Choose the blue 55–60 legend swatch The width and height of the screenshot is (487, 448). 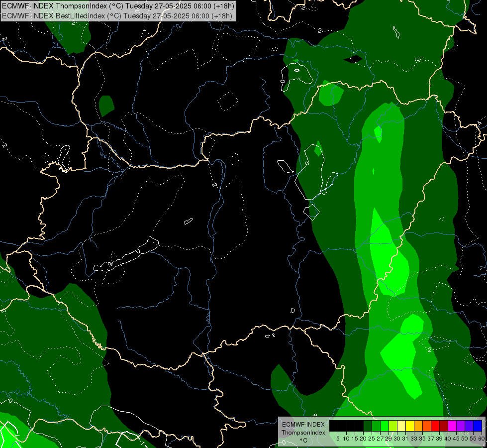coord(478,426)
